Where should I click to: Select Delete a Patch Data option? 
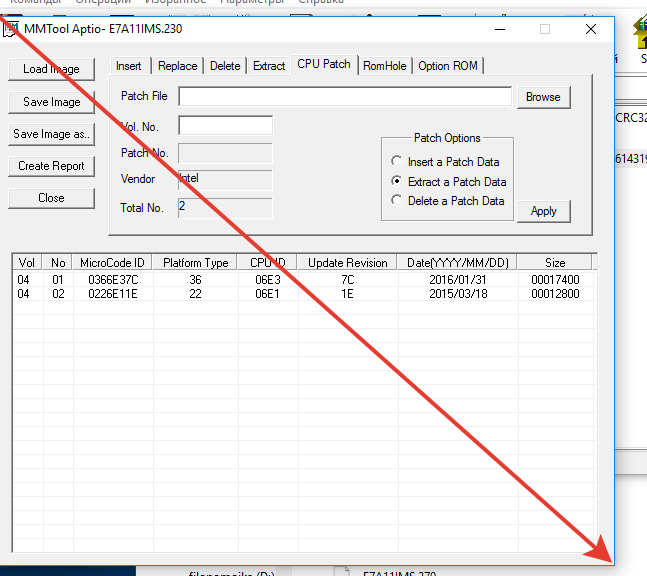448,201
